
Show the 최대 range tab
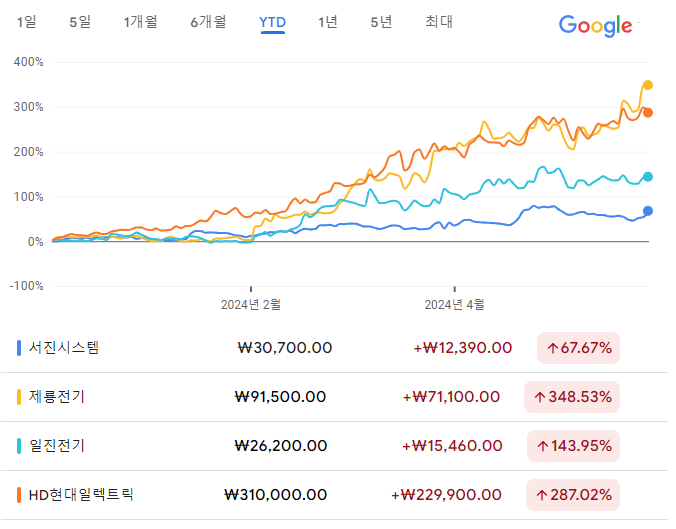pos(439,22)
